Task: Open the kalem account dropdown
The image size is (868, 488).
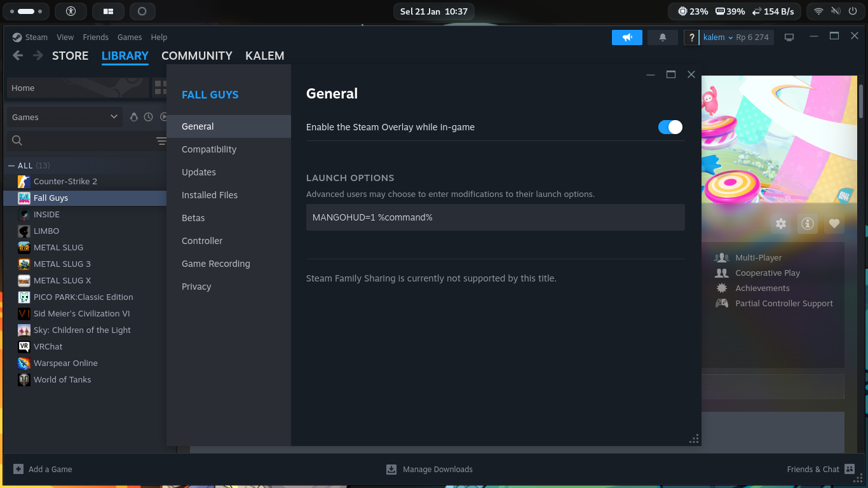Action: pyautogui.click(x=718, y=37)
